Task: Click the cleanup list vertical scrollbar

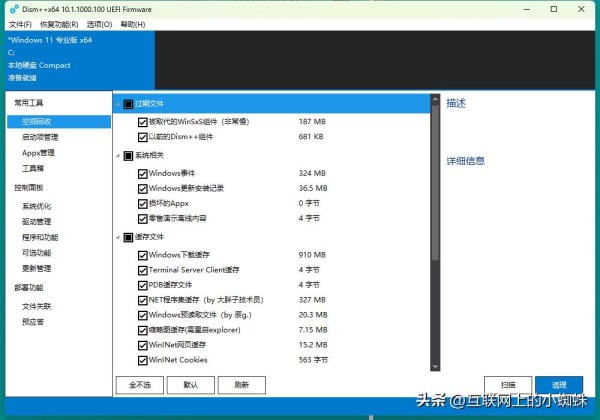Action: point(435,180)
